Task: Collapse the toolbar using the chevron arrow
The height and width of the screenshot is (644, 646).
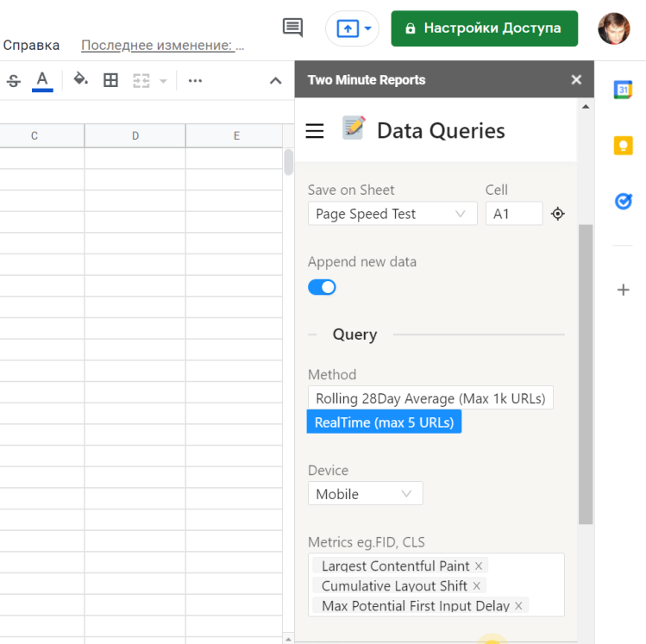Action: tap(275, 80)
